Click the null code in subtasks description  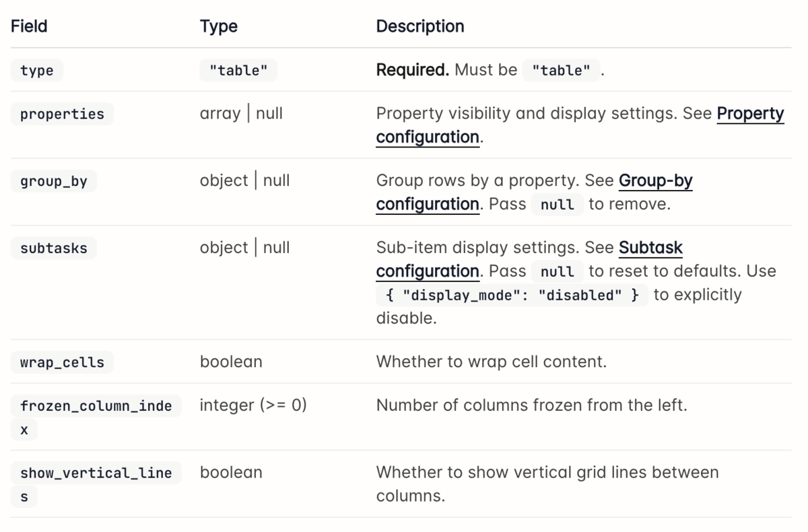(558, 271)
